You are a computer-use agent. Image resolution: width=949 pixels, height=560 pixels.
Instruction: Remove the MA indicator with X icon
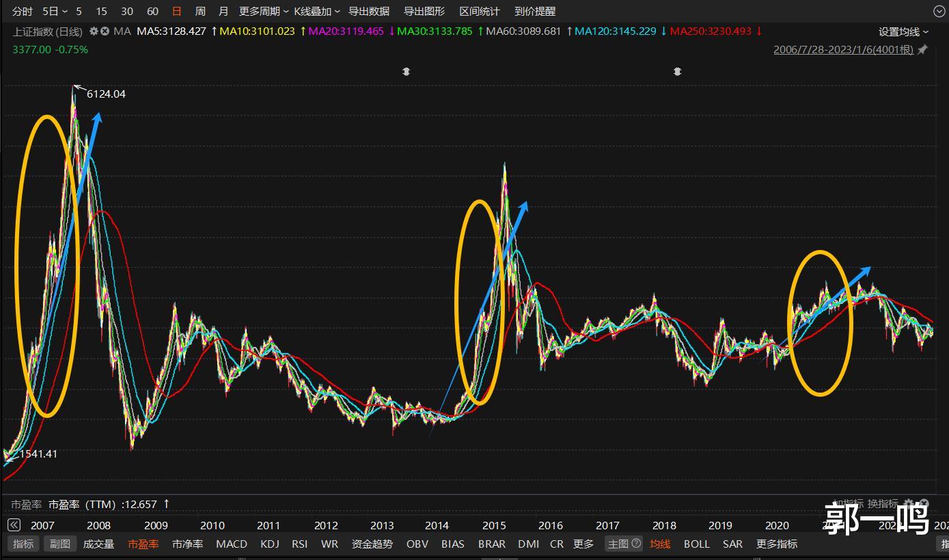[x=105, y=31]
